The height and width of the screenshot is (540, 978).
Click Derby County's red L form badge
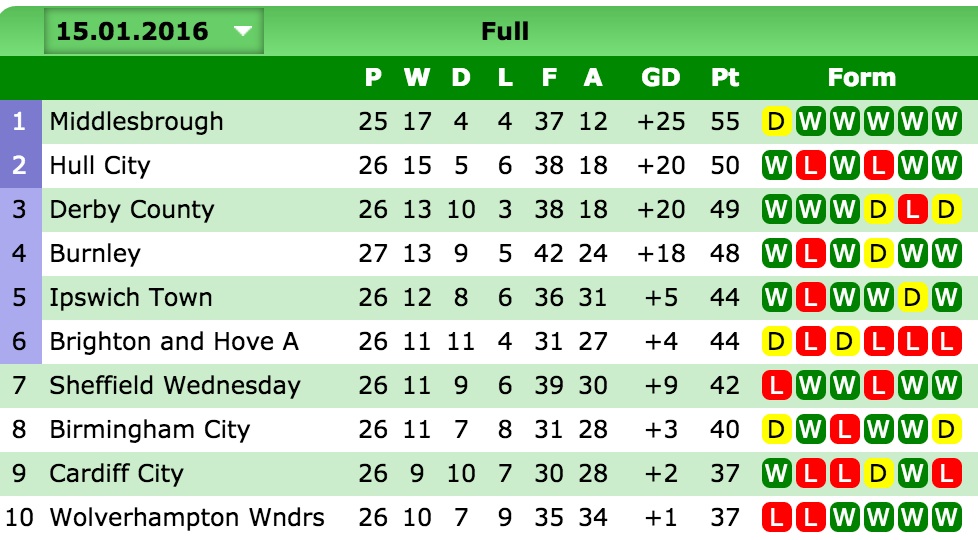point(912,210)
